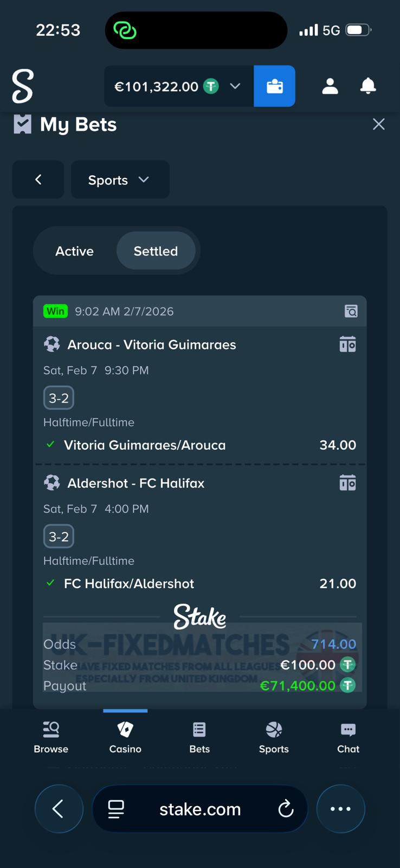The height and width of the screenshot is (868, 400).
Task: Select the Vitoria Guimaraes/Arouca bet selection
Action: [x=145, y=445]
